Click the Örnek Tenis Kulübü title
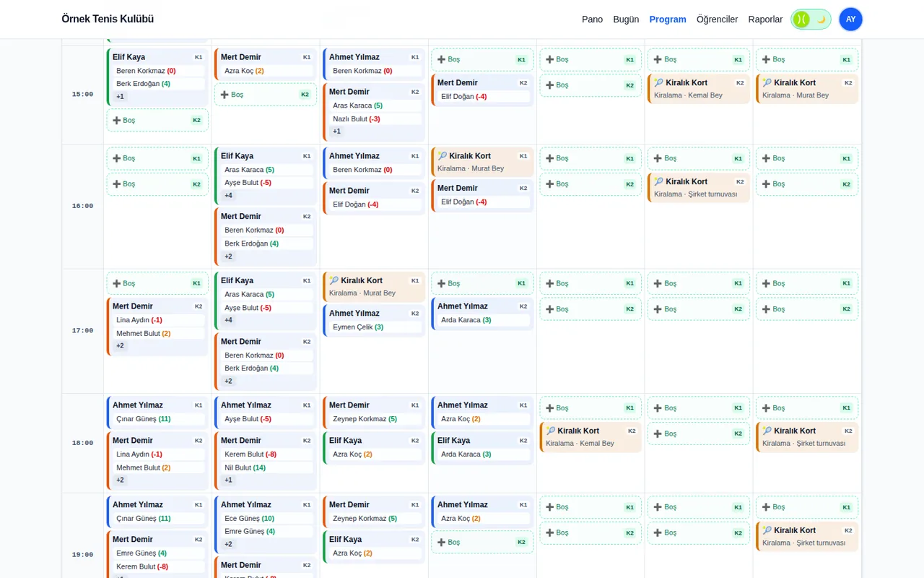The width and height of the screenshot is (924, 578). (108, 19)
